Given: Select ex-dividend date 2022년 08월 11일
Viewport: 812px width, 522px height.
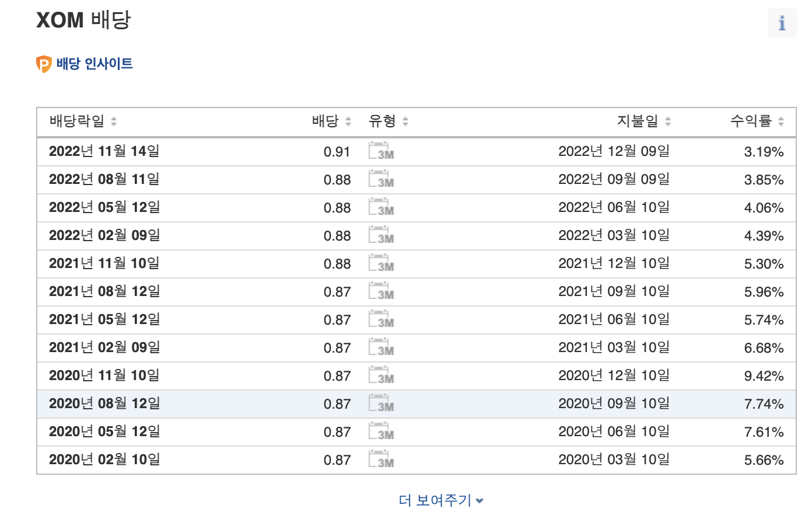Looking at the screenshot, I should [x=104, y=179].
